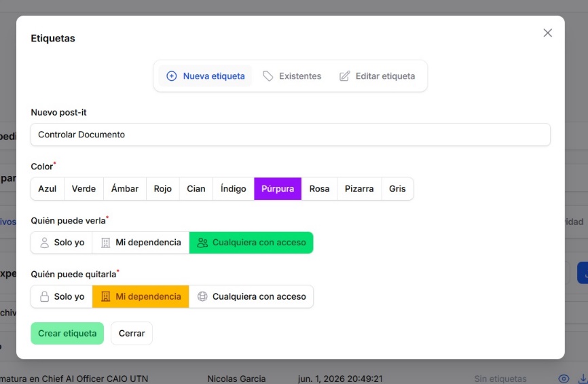Pick Rojo as the label color
This screenshot has width=588, height=384.
coord(163,189)
